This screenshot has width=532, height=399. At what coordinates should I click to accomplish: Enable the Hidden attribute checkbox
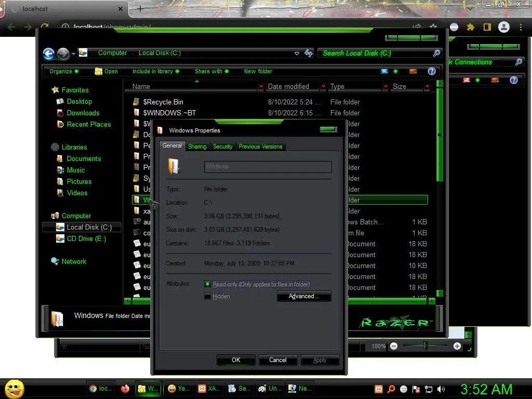[207, 296]
